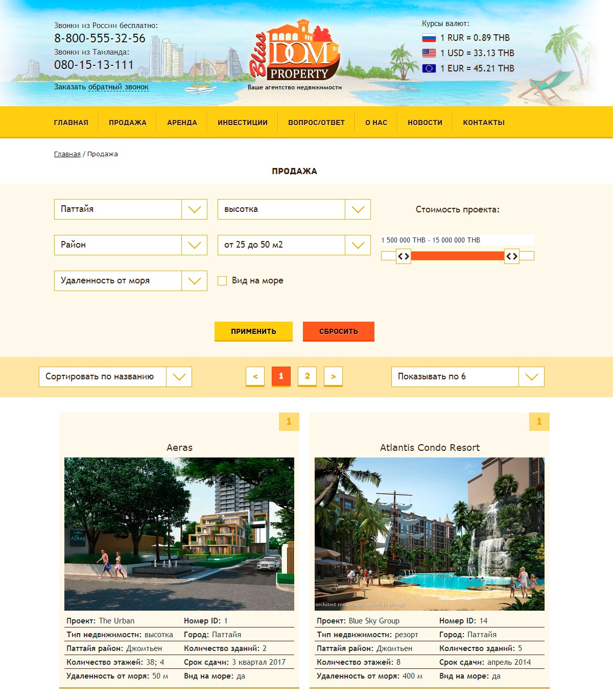Open the Aeras property photo
Viewport: 613px width, 700px height.
click(179, 534)
